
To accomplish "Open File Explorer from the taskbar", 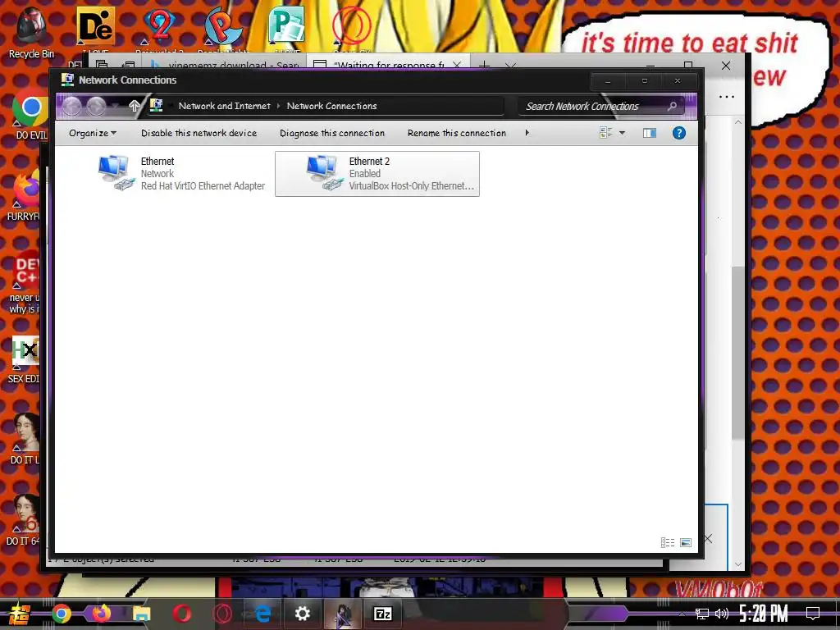I will tap(141, 614).
